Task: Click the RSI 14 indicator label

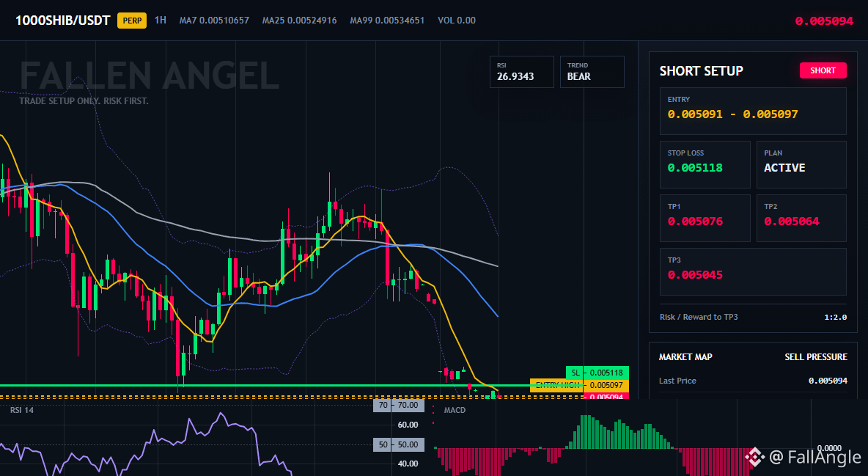Action: pyautogui.click(x=22, y=410)
